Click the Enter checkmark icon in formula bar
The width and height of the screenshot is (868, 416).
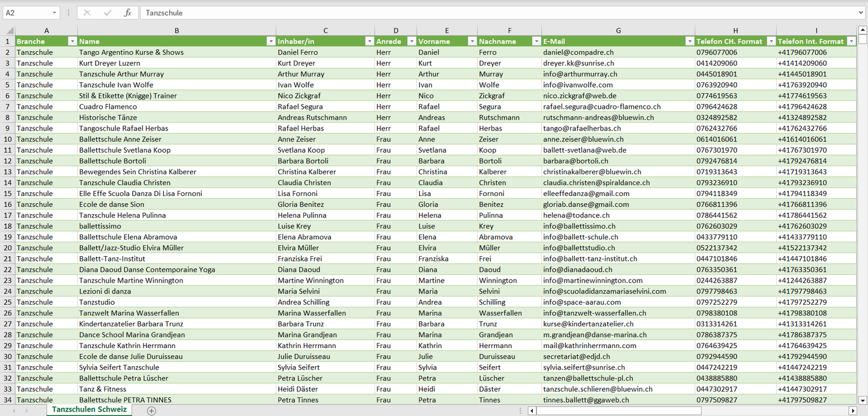(x=108, y=13)
